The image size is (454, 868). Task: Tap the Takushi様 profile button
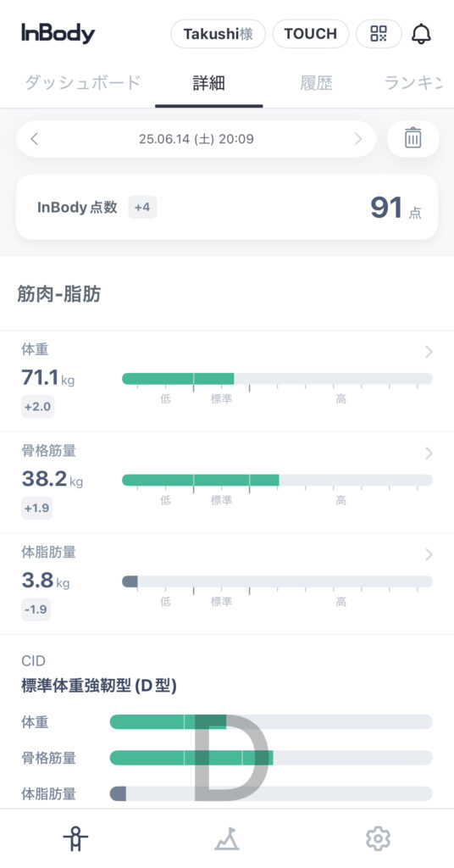click(x=218, y=34)
